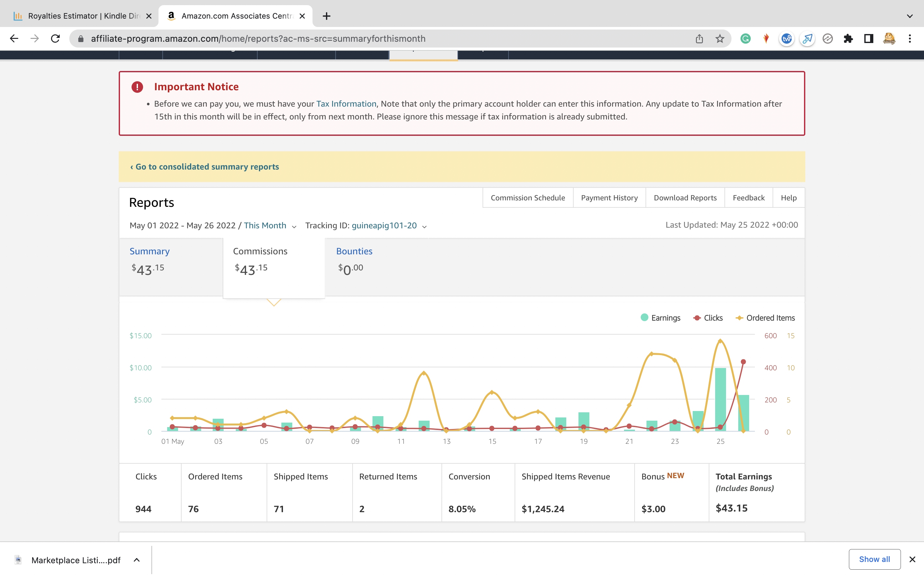
Task: Expand the Tracking ID dropdown arrow
Action: 424,227
